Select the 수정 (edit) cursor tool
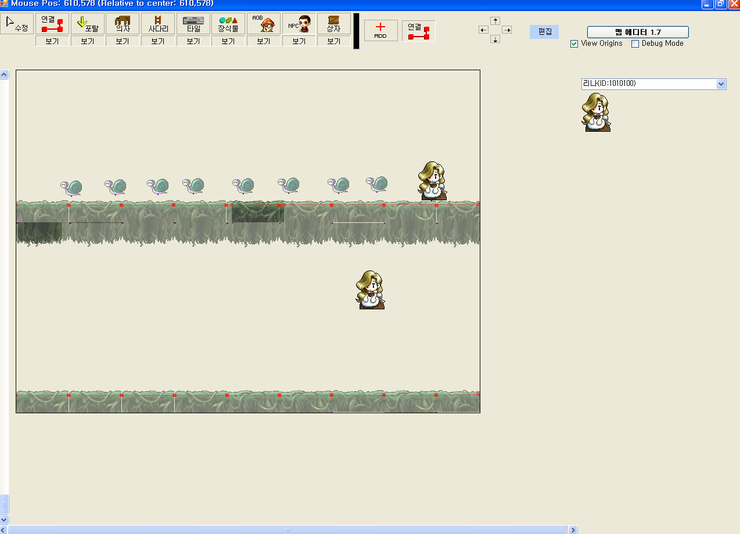This screenshot has width=740, height=534. point(17,24)
